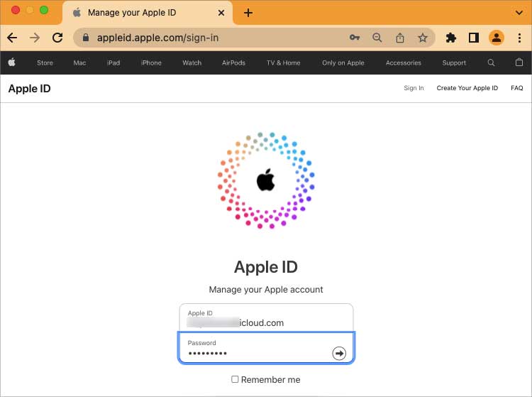The height and width of the screenshot is (397, 532).
Task: Open the iPad menu item
Action: pos(113,62)
